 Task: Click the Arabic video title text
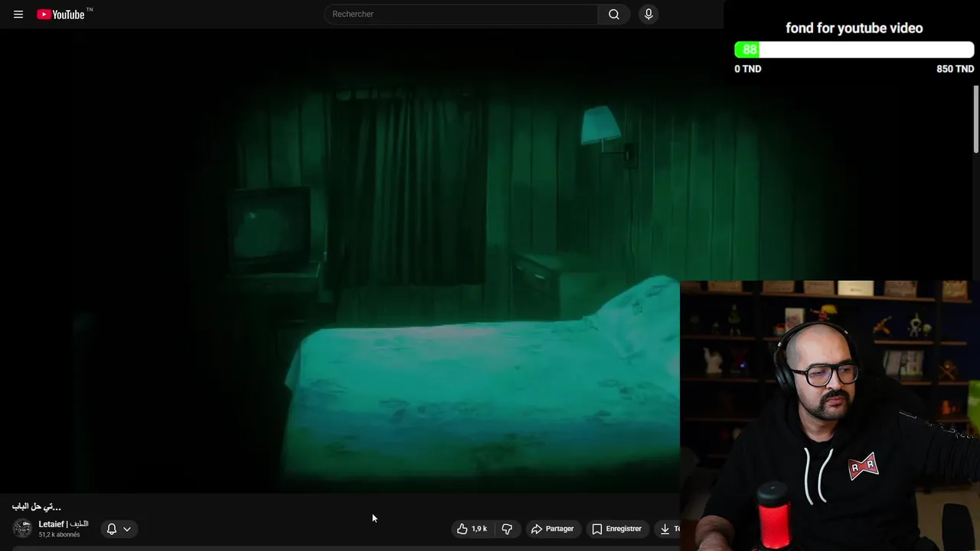[x=37, y=507]
